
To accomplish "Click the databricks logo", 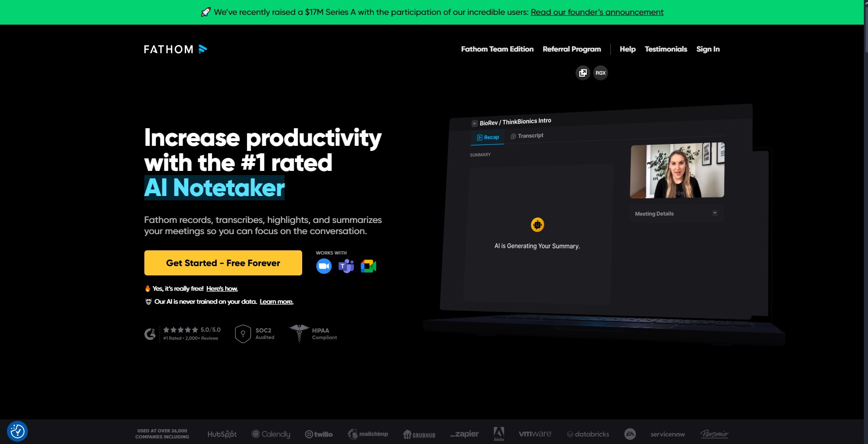I will pos(588,434).
